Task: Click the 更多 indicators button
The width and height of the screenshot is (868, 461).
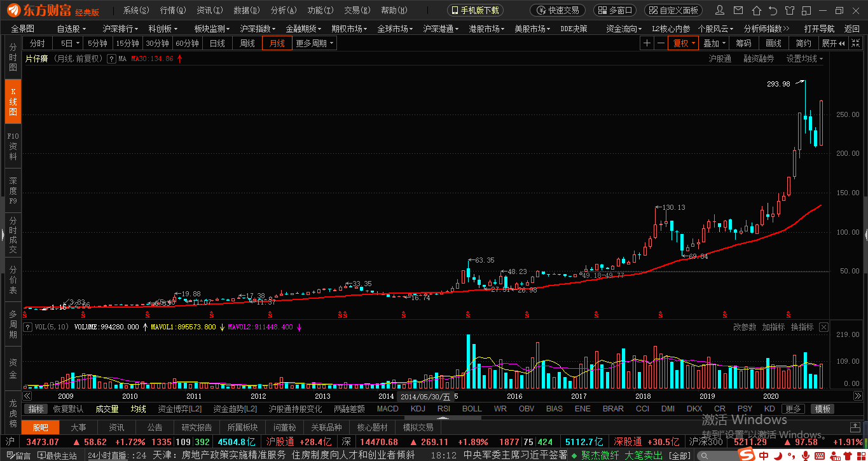Action: pos(793,409)
